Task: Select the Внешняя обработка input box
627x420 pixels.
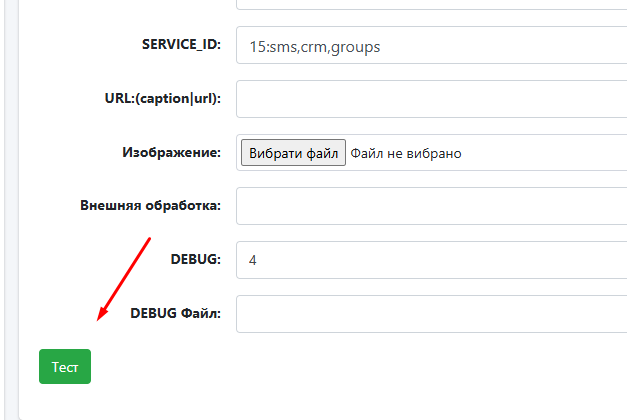Action: click(x=430, y=206)
